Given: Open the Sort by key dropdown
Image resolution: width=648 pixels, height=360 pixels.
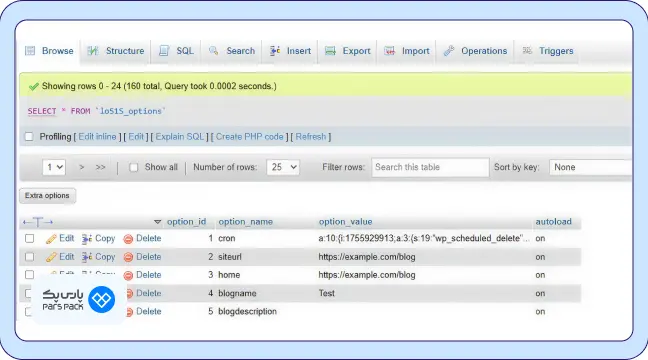Looking at the screenshot, I should coord(591,167).
